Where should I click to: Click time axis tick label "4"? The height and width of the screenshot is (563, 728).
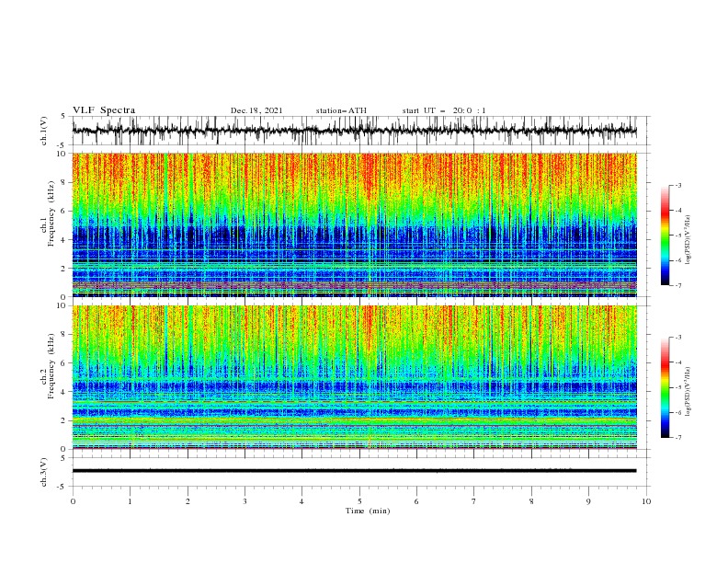click(x=301, y=501)
